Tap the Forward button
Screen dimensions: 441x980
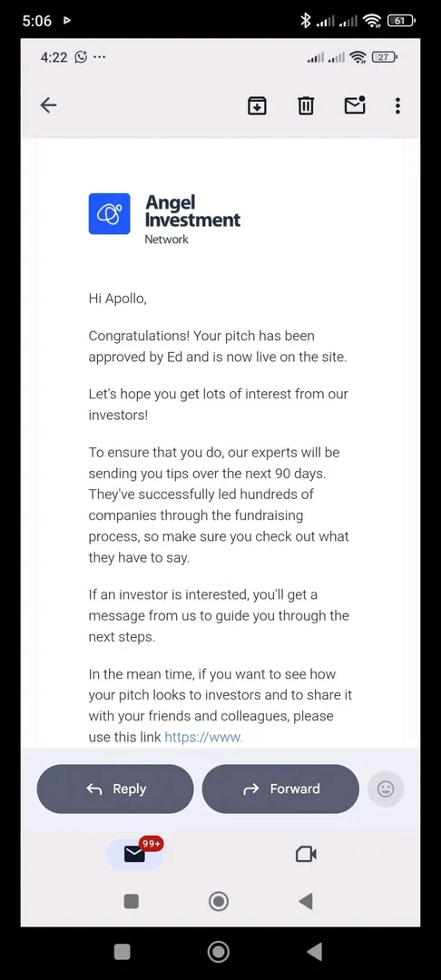pyautogui.click(x=280, y=789)
